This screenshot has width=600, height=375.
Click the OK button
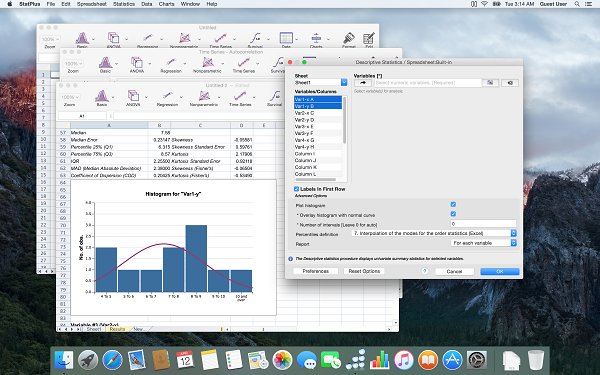[500, 271]
